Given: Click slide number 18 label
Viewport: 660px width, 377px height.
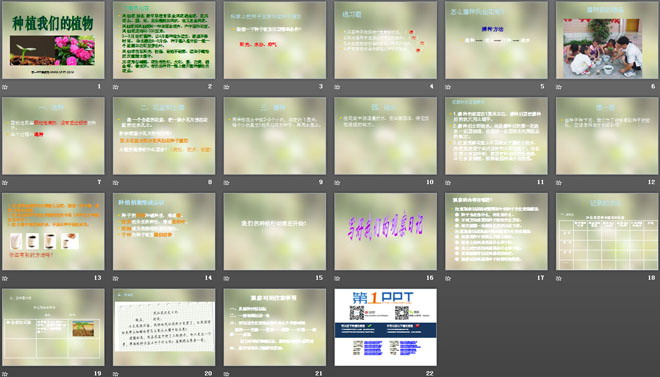Looking at the screenshot, I should click(x=652, y=278).
